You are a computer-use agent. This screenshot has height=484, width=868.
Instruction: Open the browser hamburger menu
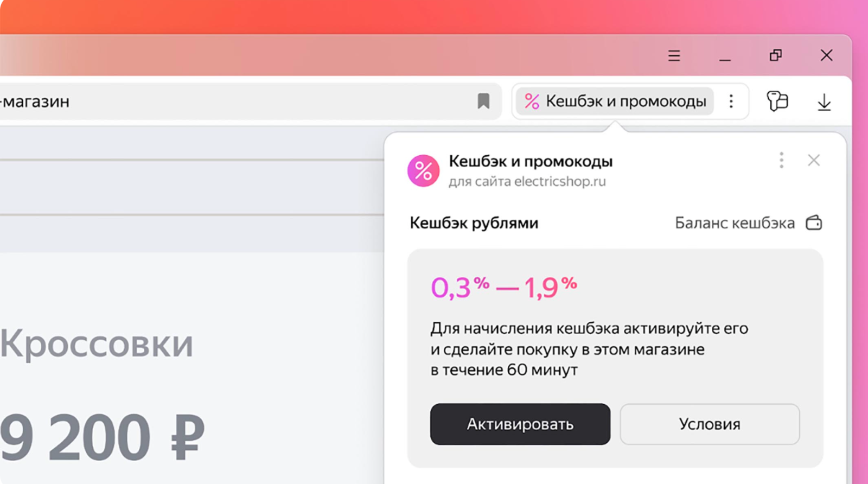674,55
